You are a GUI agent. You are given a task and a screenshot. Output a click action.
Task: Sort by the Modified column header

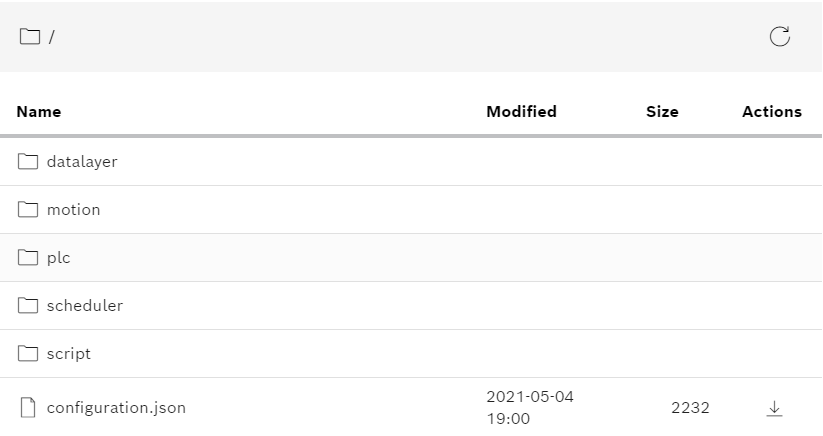point(521,111)
